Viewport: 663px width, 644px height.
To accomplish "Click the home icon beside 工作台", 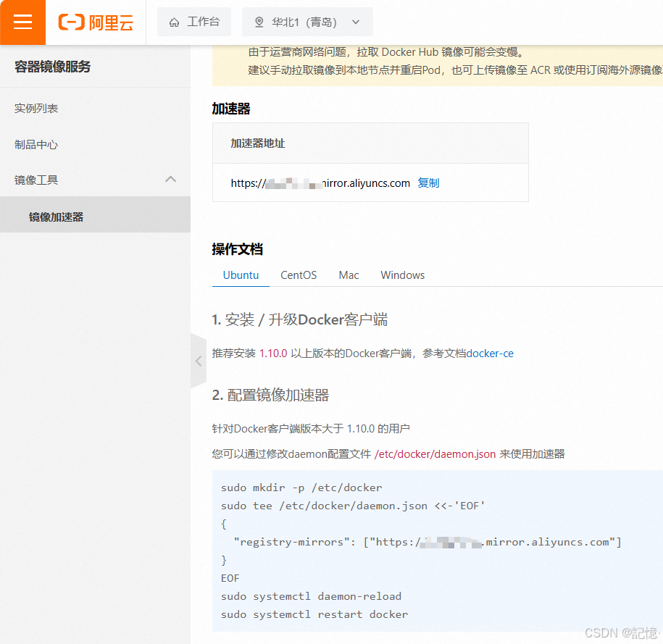I will [174, 22].
